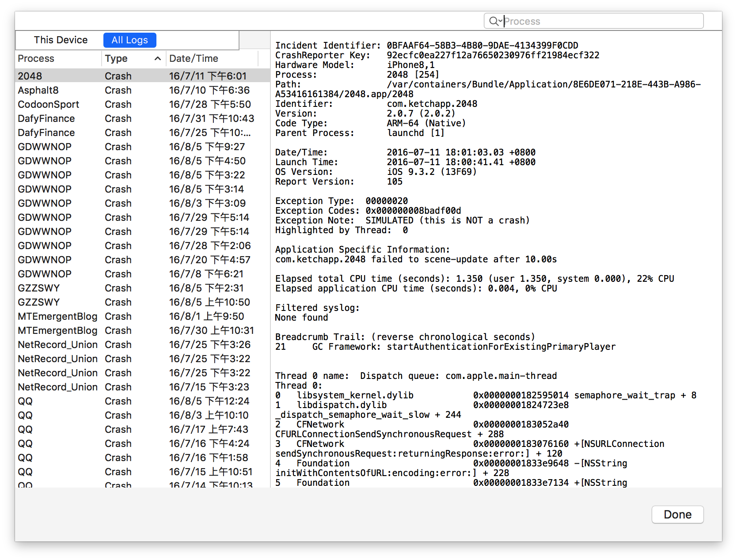Click the 2.0.7 (2.0.2) Version value
Screen dimensions: 737x560
click(421, 114)
